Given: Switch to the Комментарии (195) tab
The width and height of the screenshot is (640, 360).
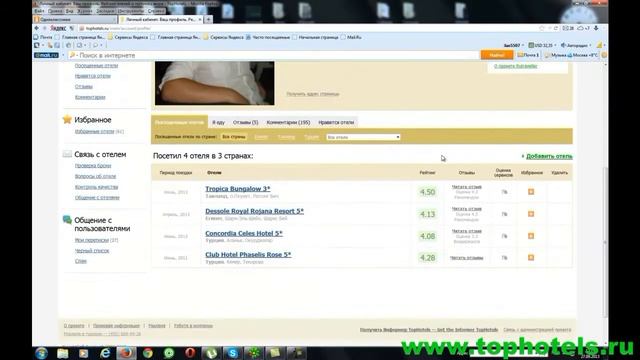Looking at the screenshot, I should pos(288,122).
